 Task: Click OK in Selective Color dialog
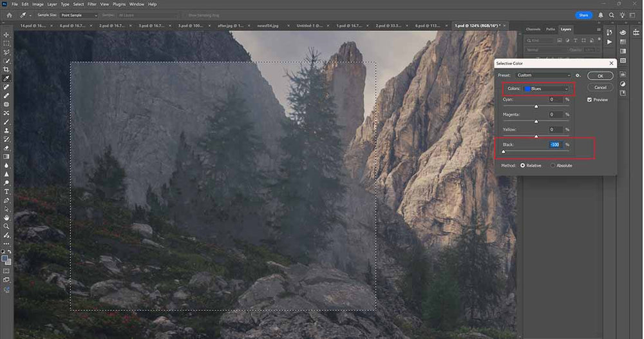point(600,76)
